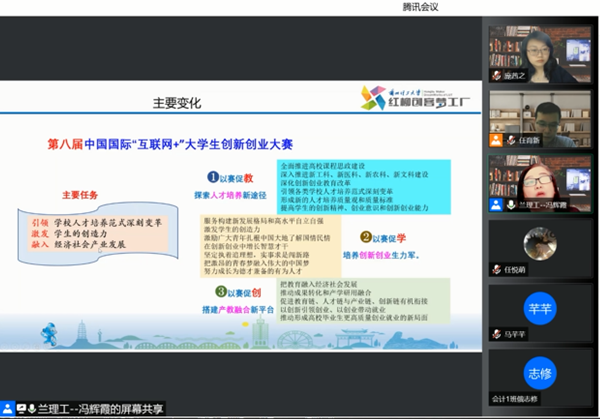This screenshot has height=419, width=600.
Task: Click the mic icon on 任翔新's video tile
Action: click(509, 140)
